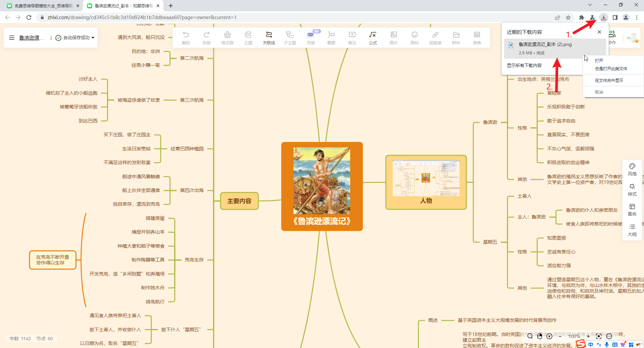Open the 大纲 outline view
Image resolution: width=644 pixels, height=348 pixels.
pyautogui.click(x=632, y=230)
